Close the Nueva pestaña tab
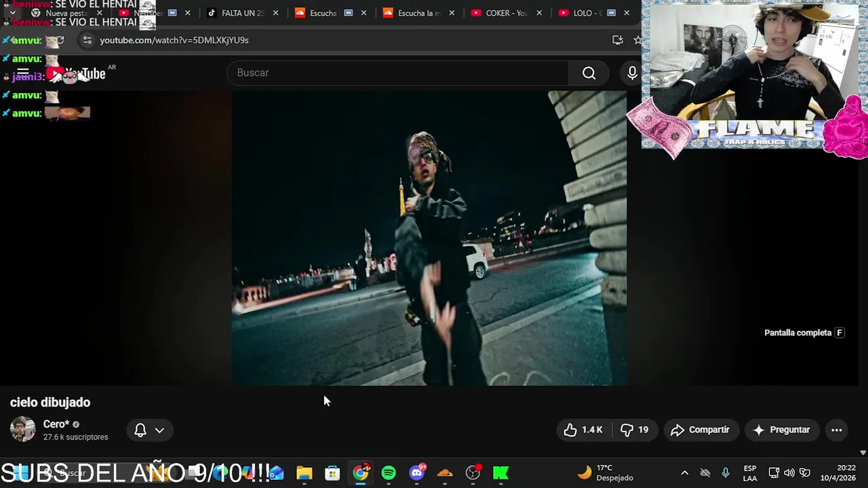This screenshot has height=488, width=868. click(100, 13)
